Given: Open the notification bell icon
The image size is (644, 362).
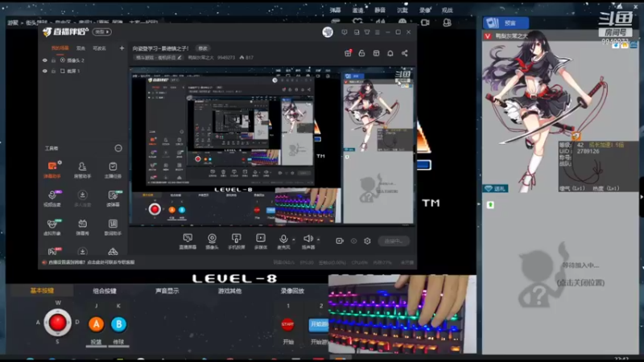Looking at the screenshot, I should 390,53.
